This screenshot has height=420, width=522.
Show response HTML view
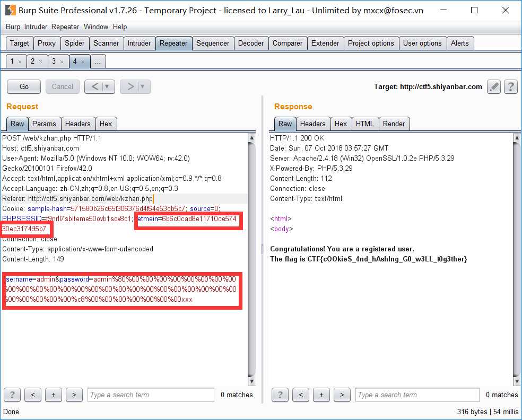(364, 124)
